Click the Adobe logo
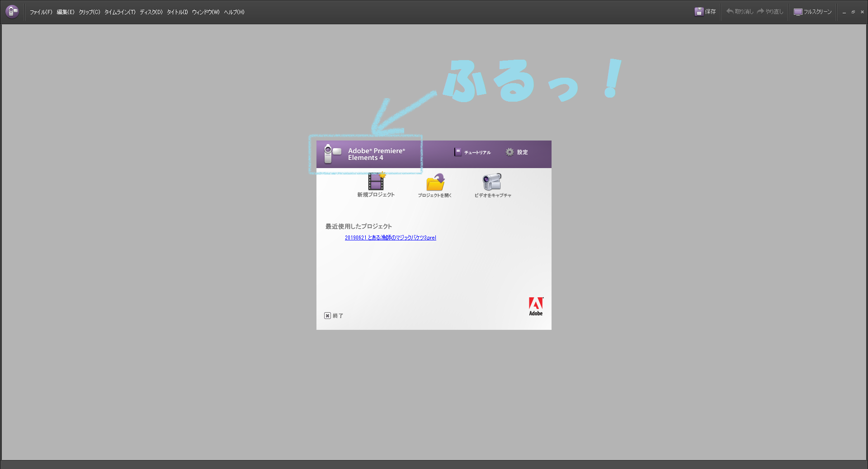The width and height of the screenshot is (868, 469). (x=536, y=306)
